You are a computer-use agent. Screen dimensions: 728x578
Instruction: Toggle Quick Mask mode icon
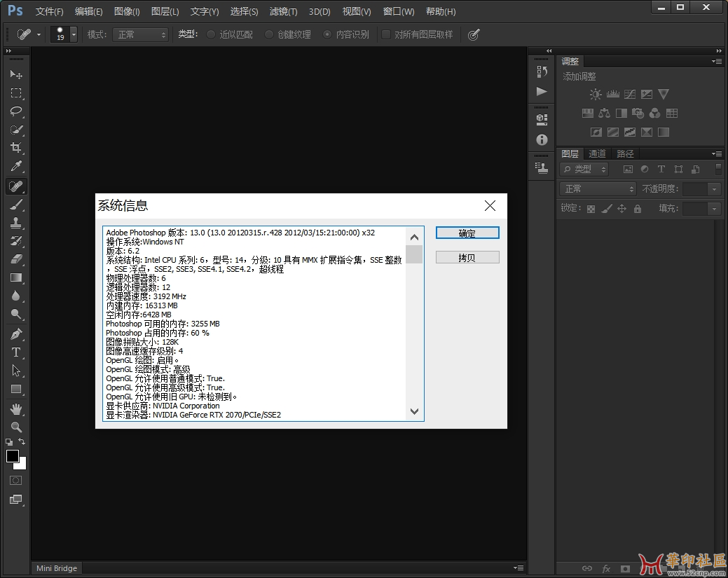[16, 481]
